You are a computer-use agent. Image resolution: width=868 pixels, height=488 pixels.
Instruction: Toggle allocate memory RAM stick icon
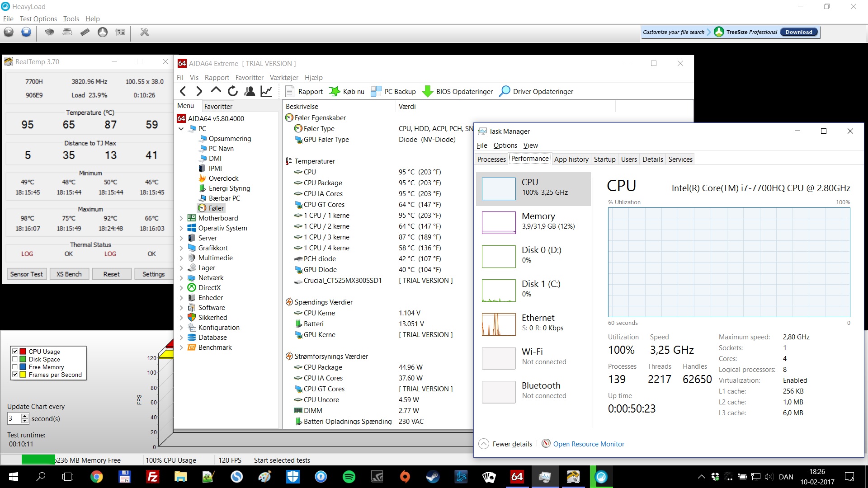(85, 32)
